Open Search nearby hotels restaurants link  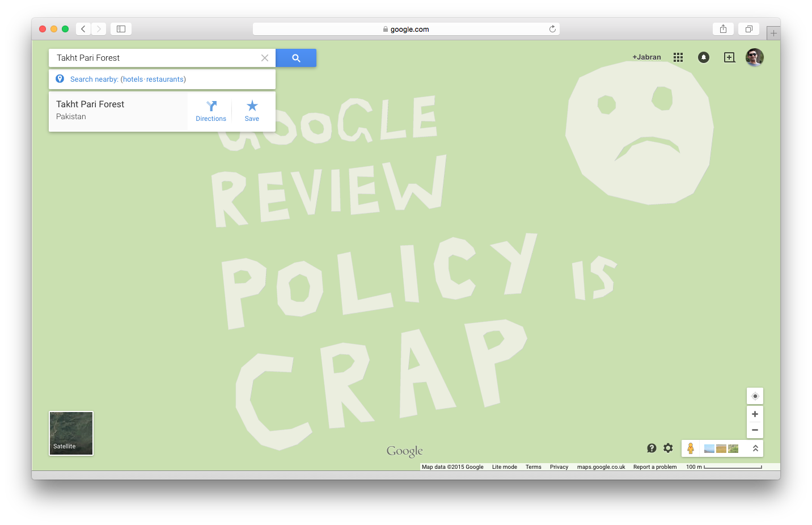[x=128, y=79]
